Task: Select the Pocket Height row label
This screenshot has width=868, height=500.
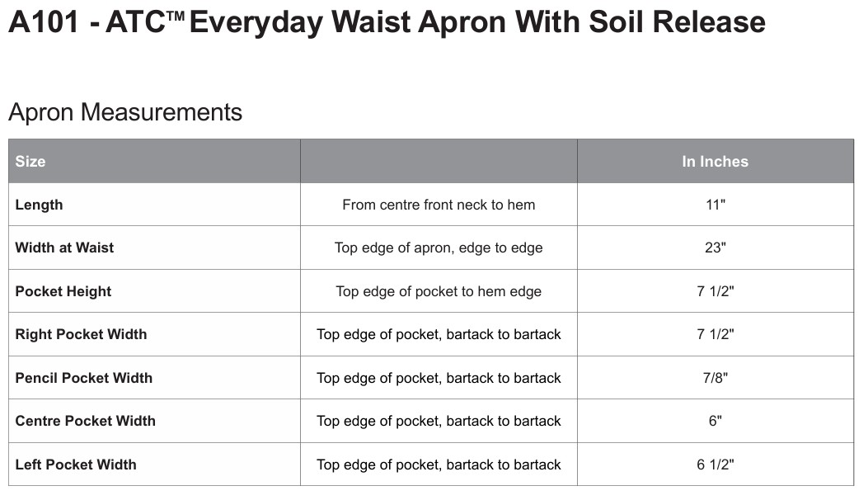Action: [63, 291]
